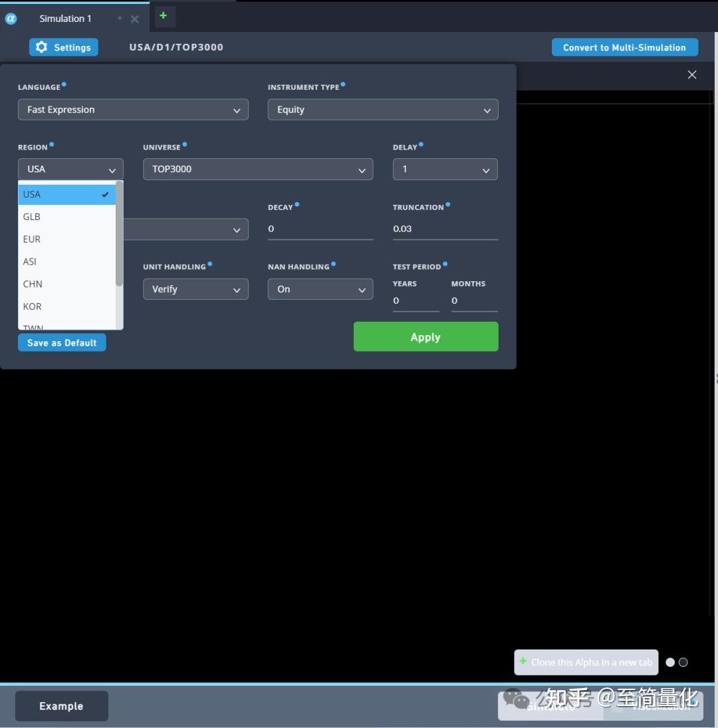718x728 pixels.
Task: Open the Unit Handling Verify dropdown
Action: click(x=195, y=289)
